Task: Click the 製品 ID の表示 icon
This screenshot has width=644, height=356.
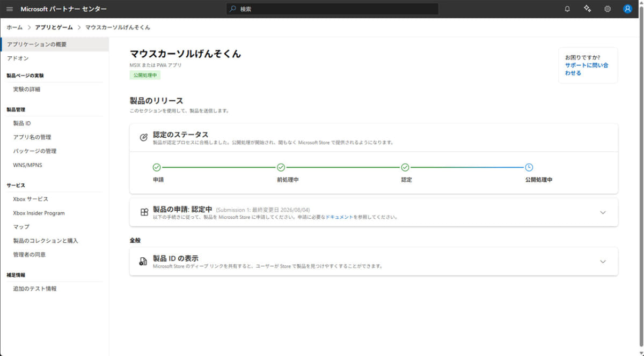Action: coord(143,262)
